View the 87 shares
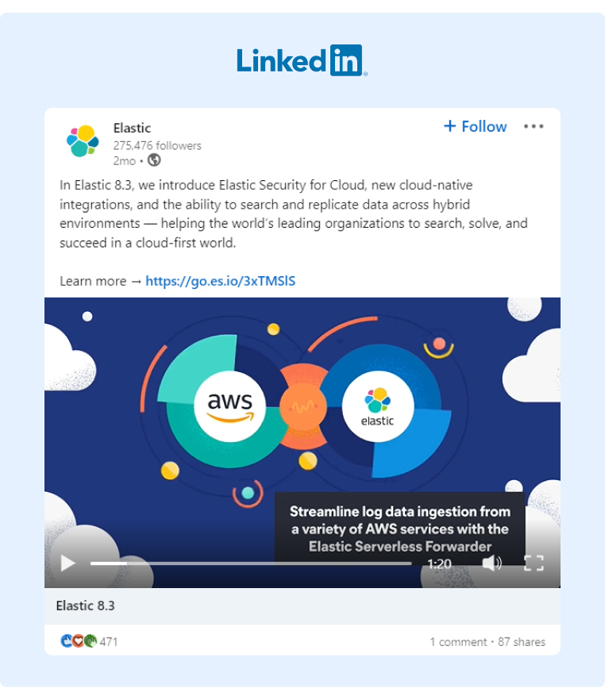Viewport: 605px width, 700px height. point(521,641)
